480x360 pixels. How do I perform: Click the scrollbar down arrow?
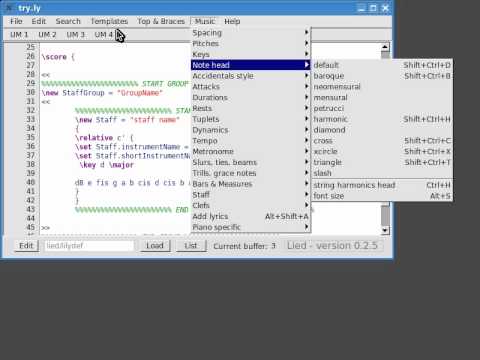coord(385,230)
